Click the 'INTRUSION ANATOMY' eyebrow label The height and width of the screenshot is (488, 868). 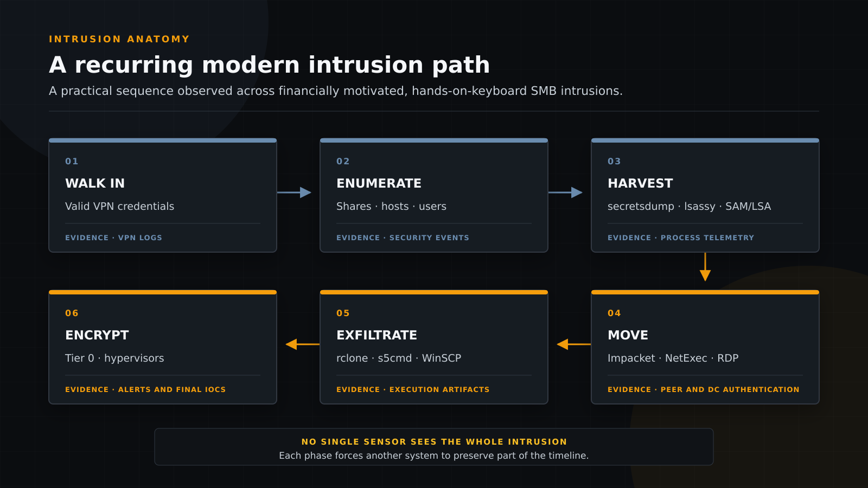[119, 39]
